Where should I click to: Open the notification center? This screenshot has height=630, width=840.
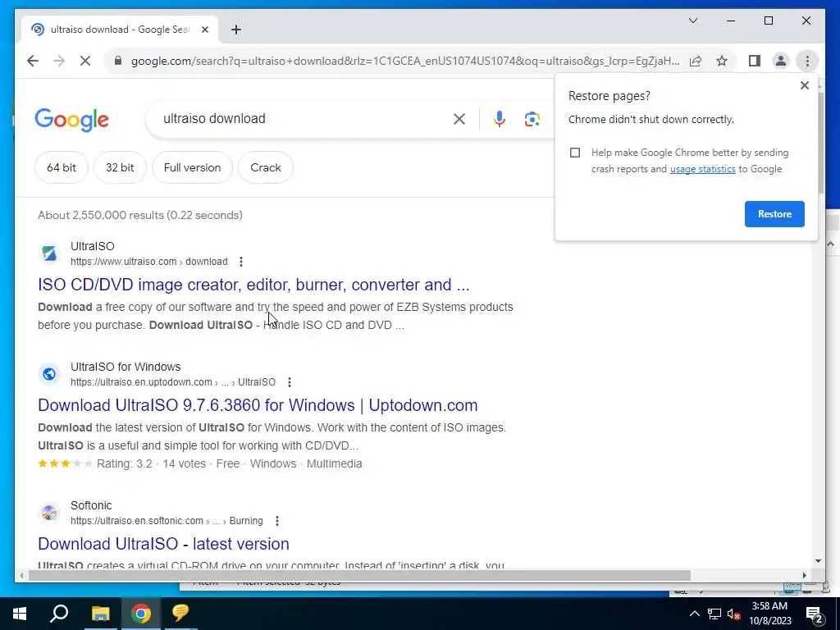[815, 614]
